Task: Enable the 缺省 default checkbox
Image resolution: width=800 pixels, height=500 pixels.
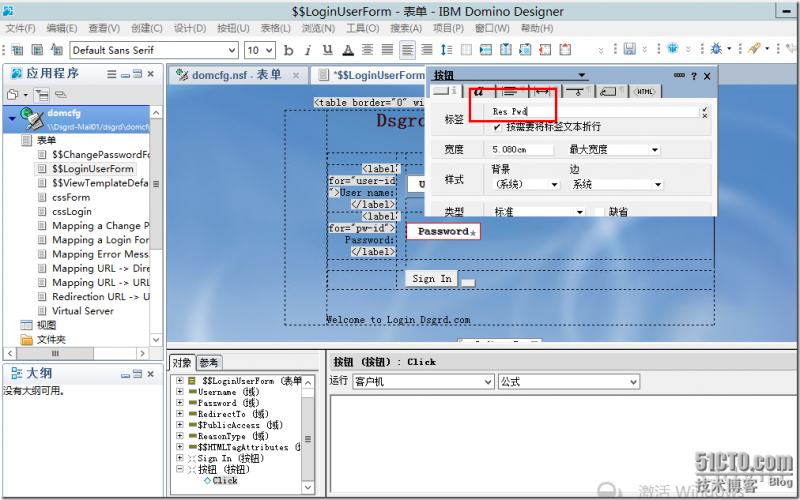Action: 599,212
